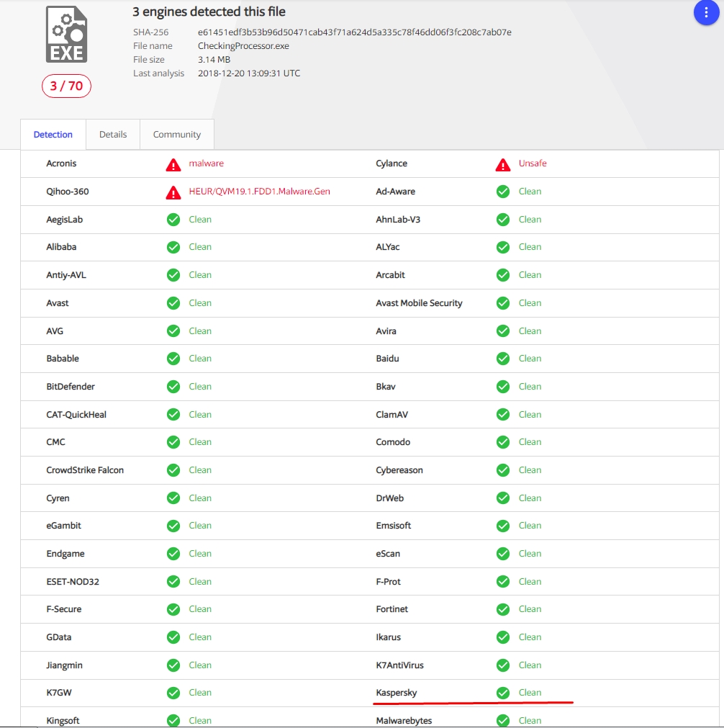Click the green check icon for CAT-QuickHeal
This screenshot has height=728, width=724.
pos(173,415)
